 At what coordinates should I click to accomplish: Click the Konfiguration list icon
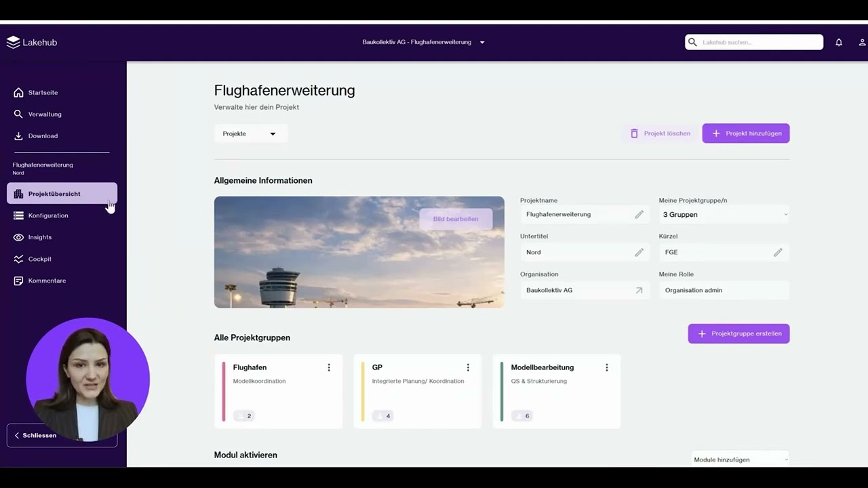[x=18, y=216]
